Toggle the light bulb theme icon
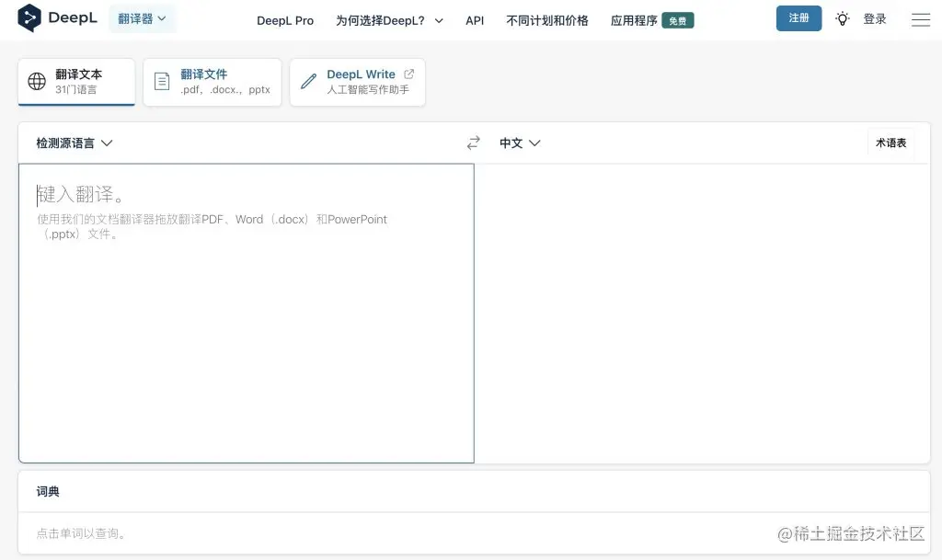The height and width of the screenshot is (560, 942). [x=843, y=18]
